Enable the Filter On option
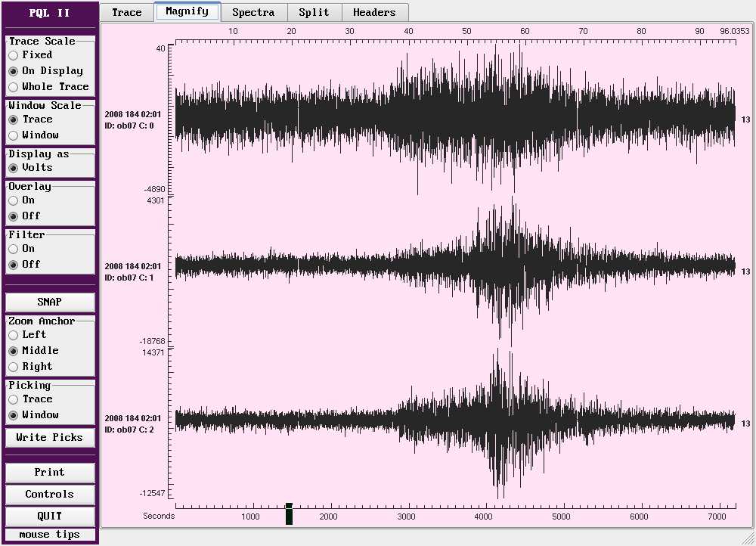 pos(14,249)
